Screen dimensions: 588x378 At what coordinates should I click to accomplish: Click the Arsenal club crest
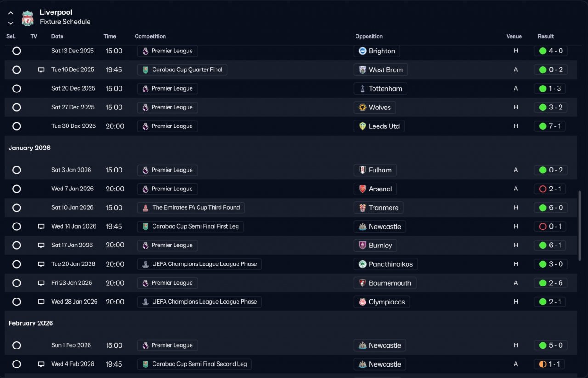coord(362,189)
